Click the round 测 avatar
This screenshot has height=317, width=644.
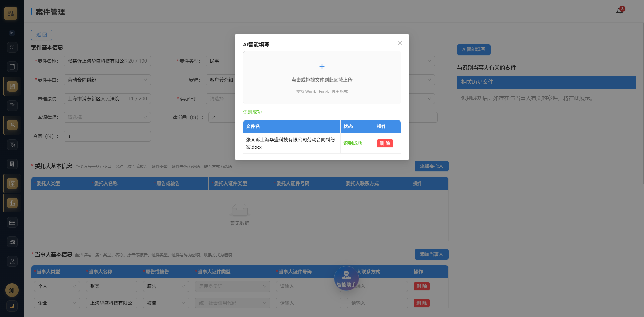click(x=12, y=290)
